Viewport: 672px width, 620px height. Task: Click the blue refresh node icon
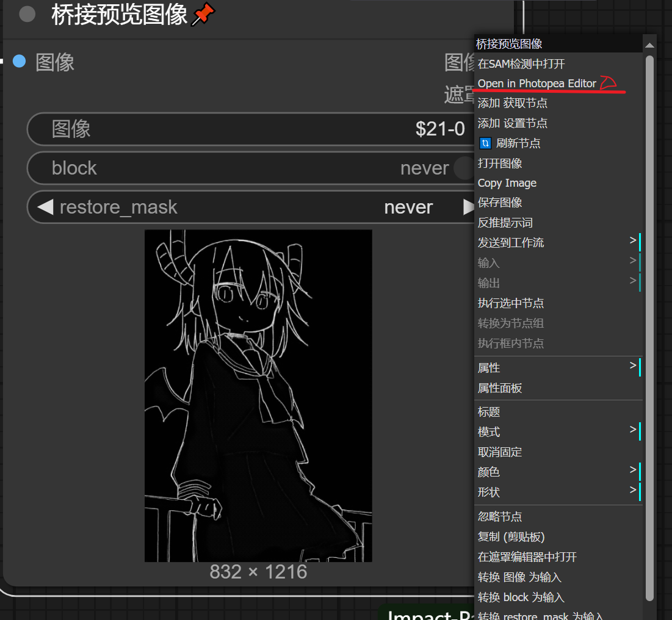click(485, 143)
